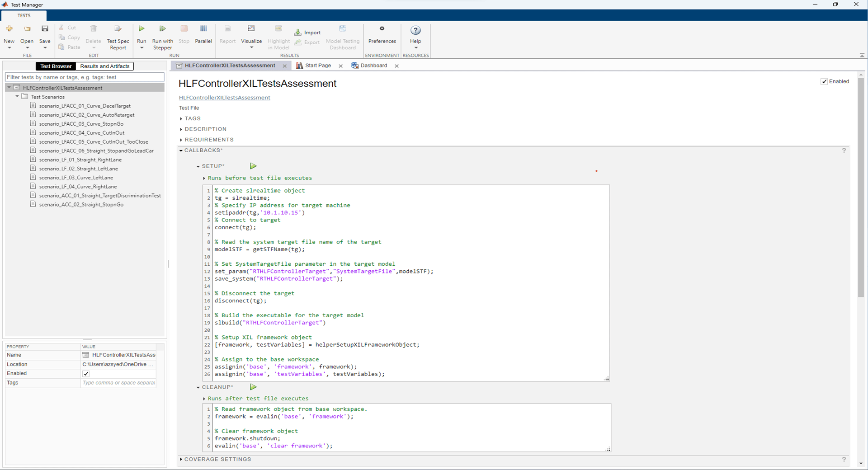
Task: Click the Visualize icon
Action: (251, 29)
